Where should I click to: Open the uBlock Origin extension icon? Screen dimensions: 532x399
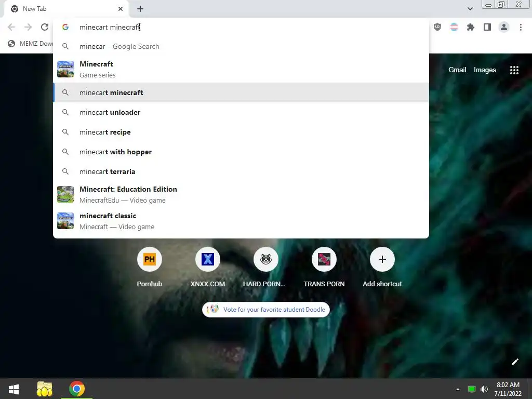point(437,27)
